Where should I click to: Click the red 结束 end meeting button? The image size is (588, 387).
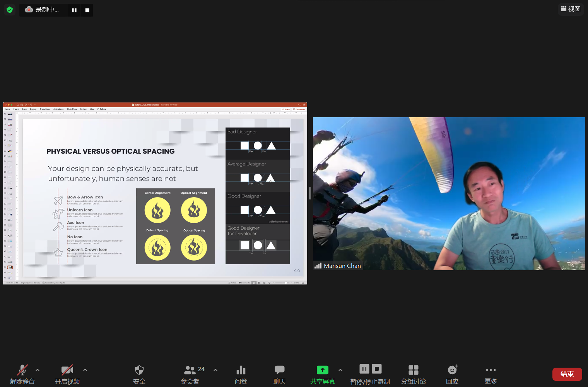567,374
